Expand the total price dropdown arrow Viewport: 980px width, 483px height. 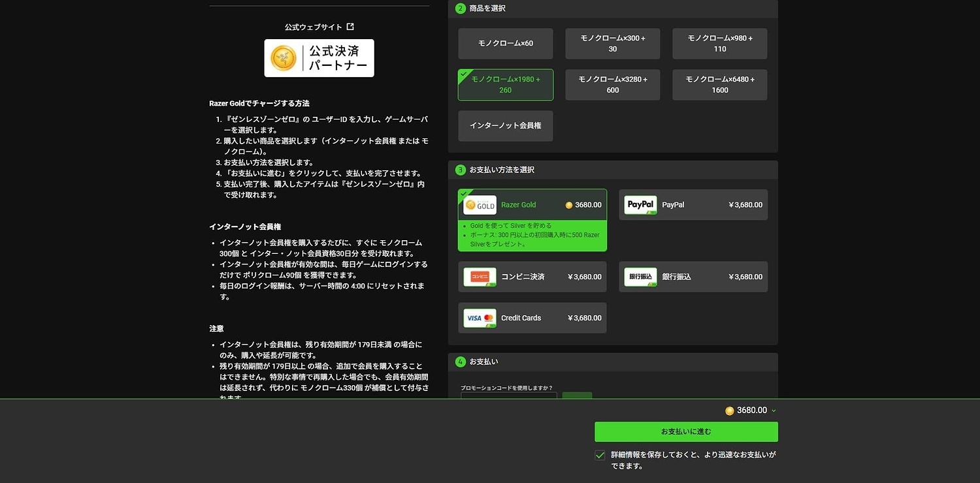coord(774,411)
